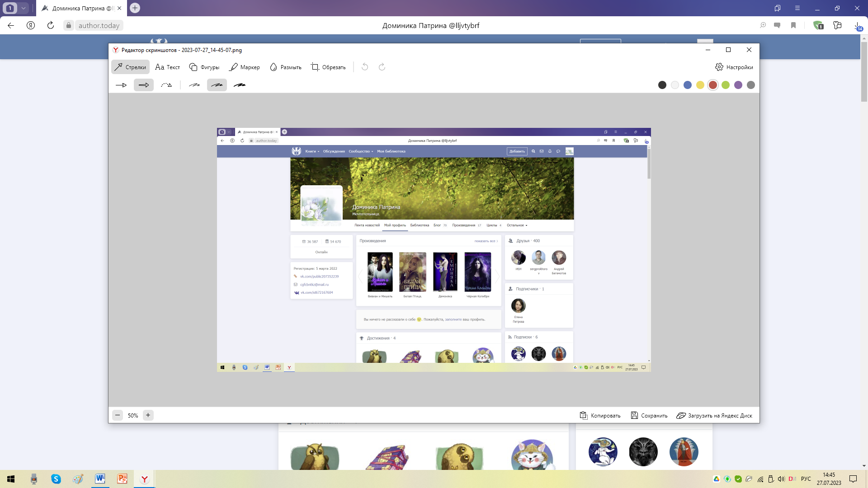Choose the Shapes (Фигуры) tool

[x=204, y=67]
